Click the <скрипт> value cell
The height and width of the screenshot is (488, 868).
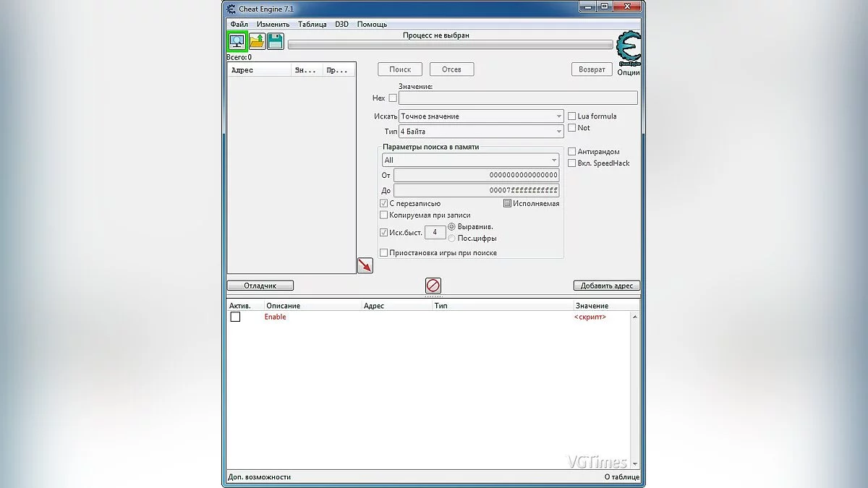click(590, 317)
